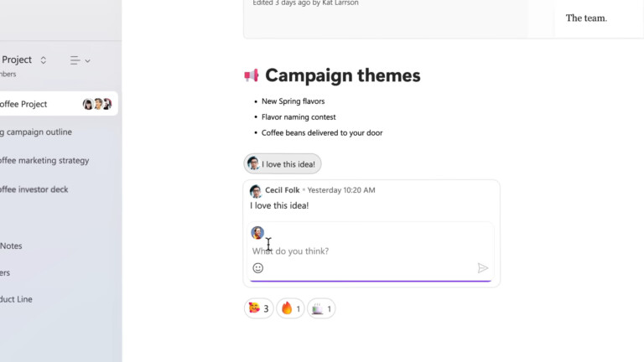Open the emoji picker in reply box

[258, 268]
